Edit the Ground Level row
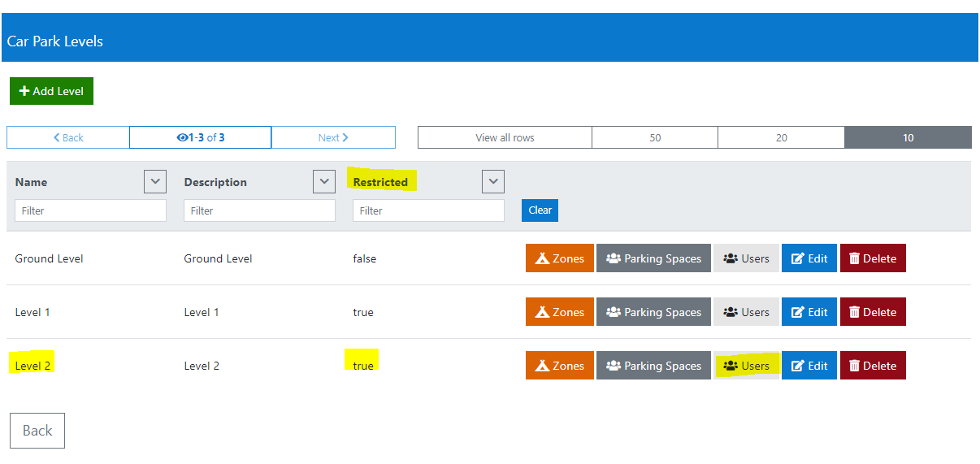 809,258
